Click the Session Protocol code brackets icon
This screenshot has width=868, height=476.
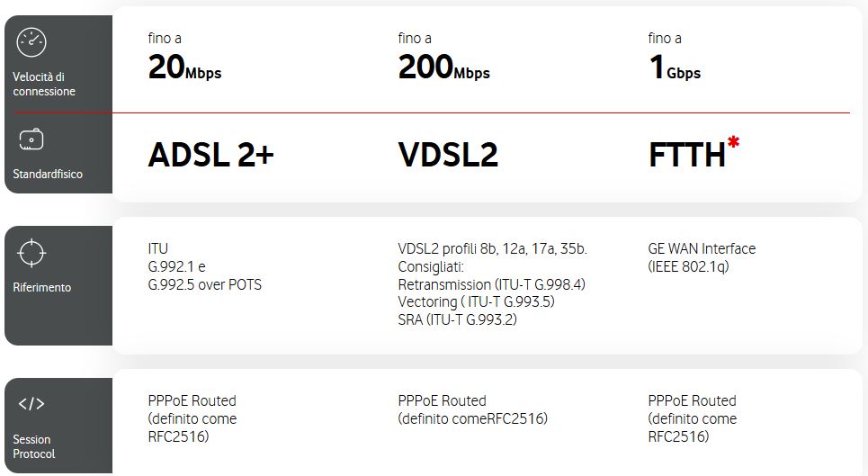point(31,404)
